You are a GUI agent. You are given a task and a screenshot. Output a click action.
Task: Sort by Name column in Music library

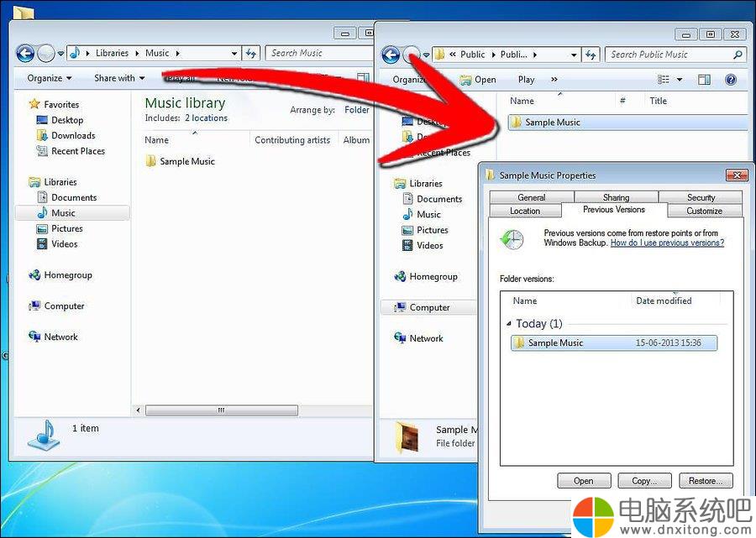click(156, 140)
